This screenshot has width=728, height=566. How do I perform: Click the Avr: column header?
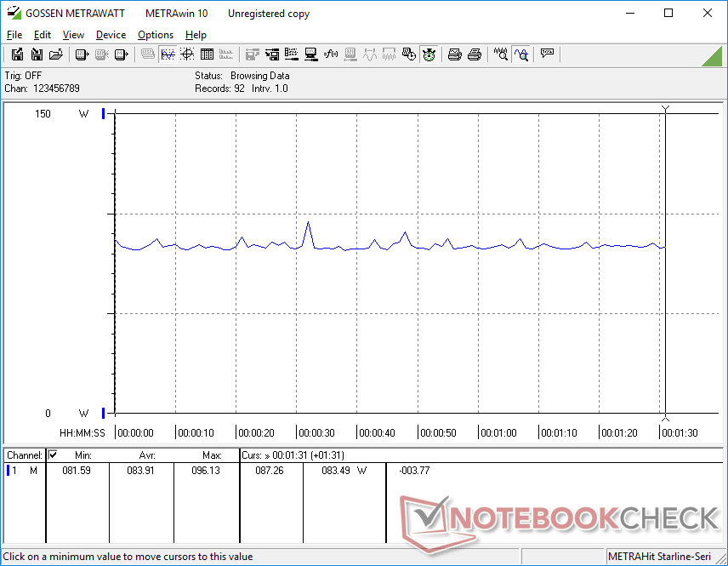tap(147, 455)
